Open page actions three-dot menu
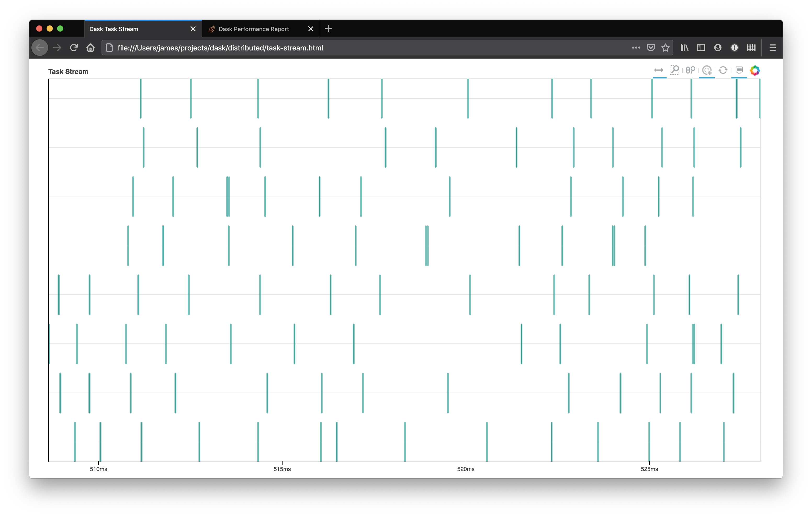 [x=636, y=48]
